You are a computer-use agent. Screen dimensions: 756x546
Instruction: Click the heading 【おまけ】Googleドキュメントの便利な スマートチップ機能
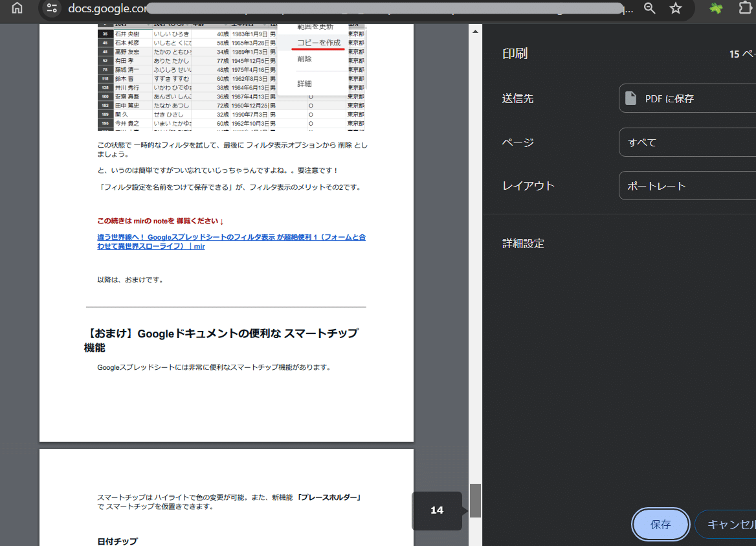click(x=221, y=340)
